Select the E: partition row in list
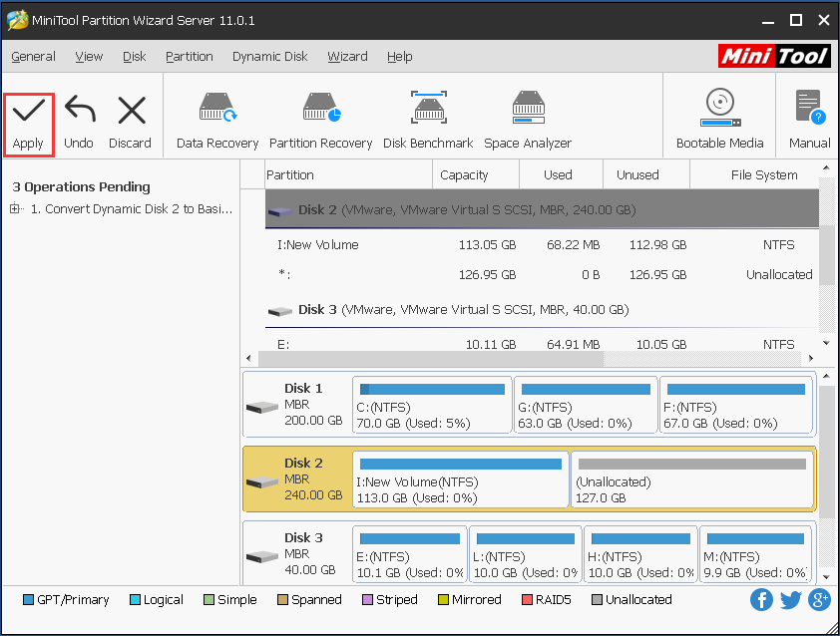 (x=542, y=344)
